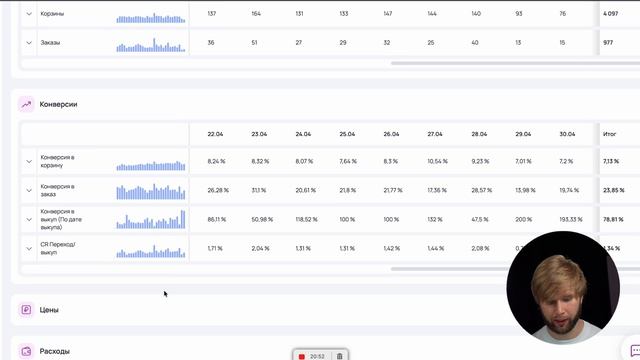Expand the CR Переход/выкуп row
This screenshot has height=360, width=640.
[x=29, y=249]
